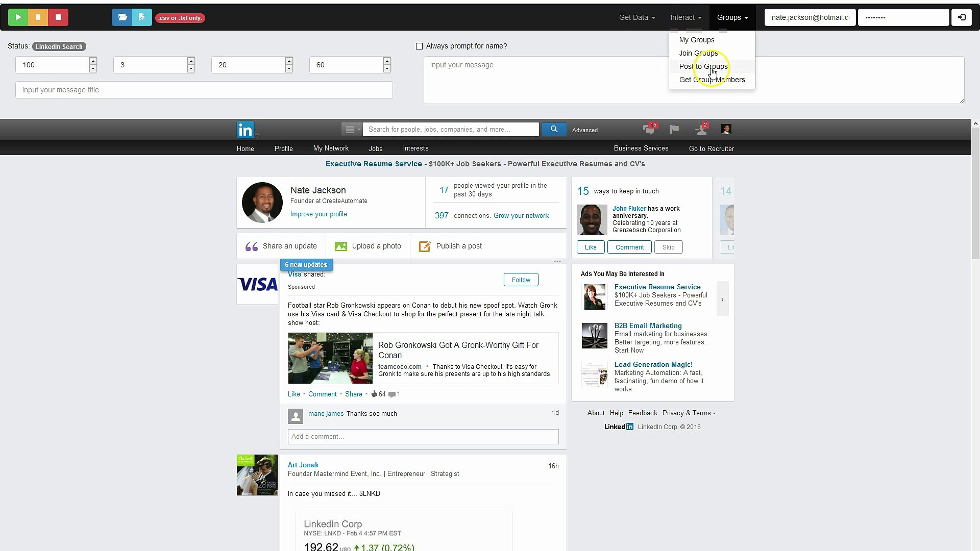
Task: Decrease the 60 value spinner down arrow
Action: tap(387, 69)
